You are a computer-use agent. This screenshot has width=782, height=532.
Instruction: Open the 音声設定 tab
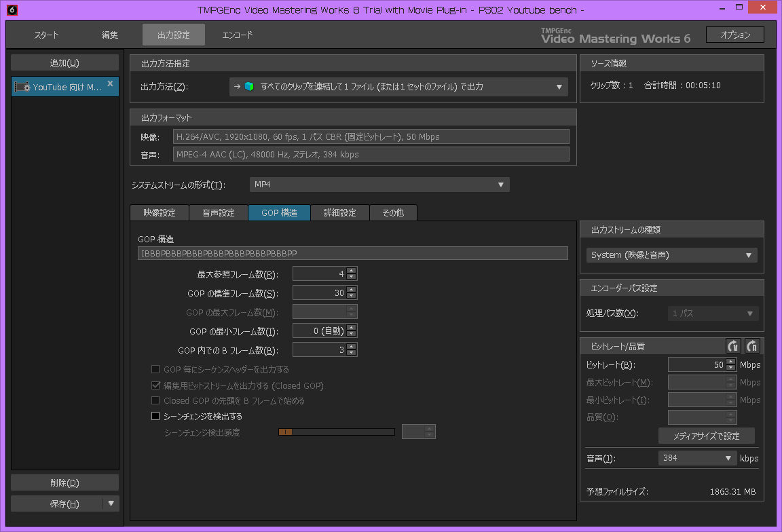219,213
